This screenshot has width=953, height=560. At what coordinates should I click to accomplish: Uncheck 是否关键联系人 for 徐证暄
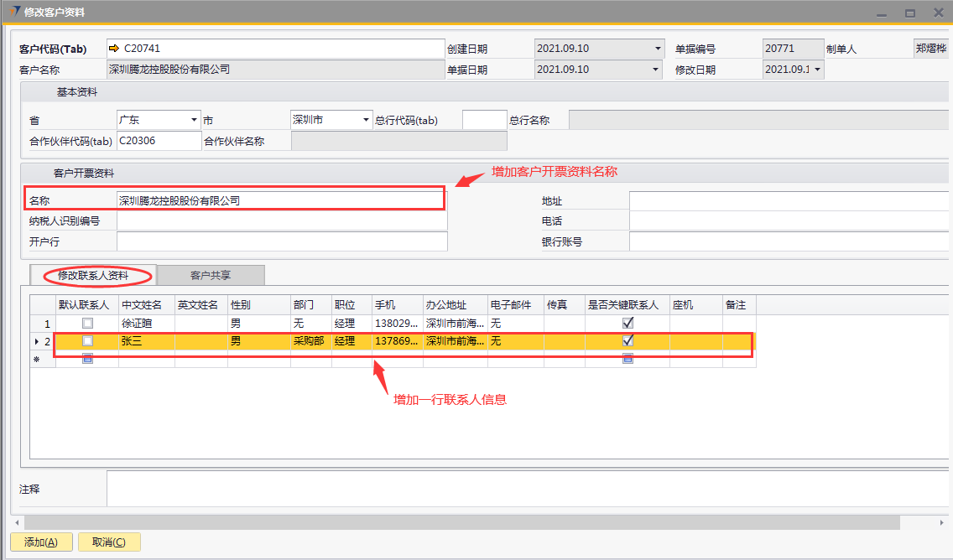point(628,323)
